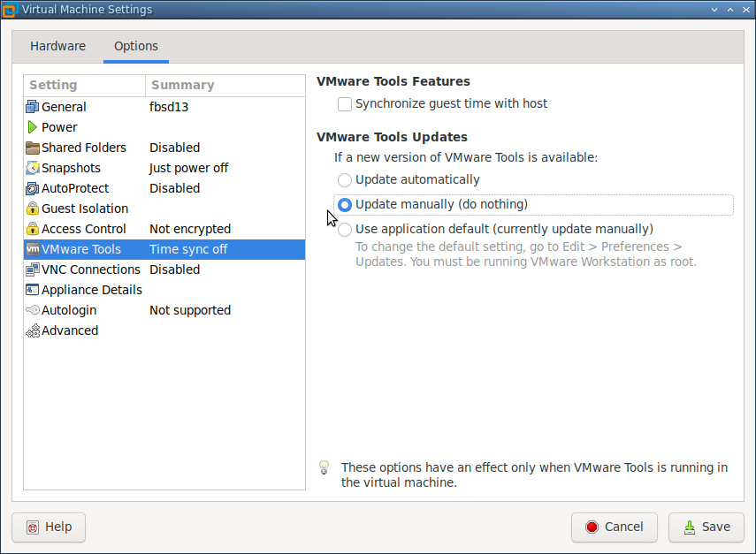The image size is (756, 554).
Task: Click the green Power arrow icon
Action: click(33, 127)
